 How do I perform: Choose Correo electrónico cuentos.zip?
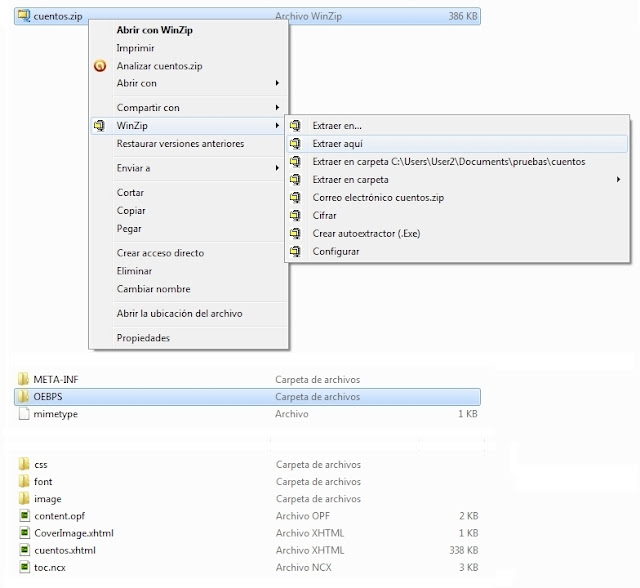coord(378,197)
